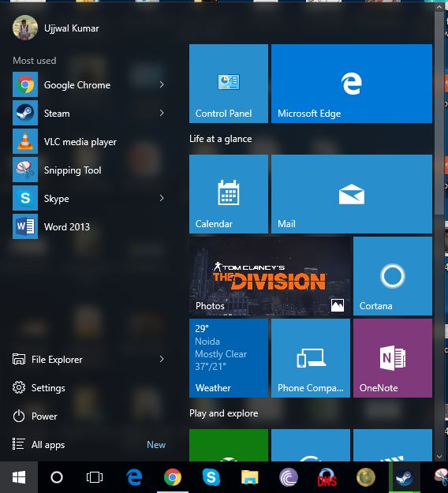Open Task View from the taskbar
This screenshot has width=448, height=493.
tap(95, 477)
